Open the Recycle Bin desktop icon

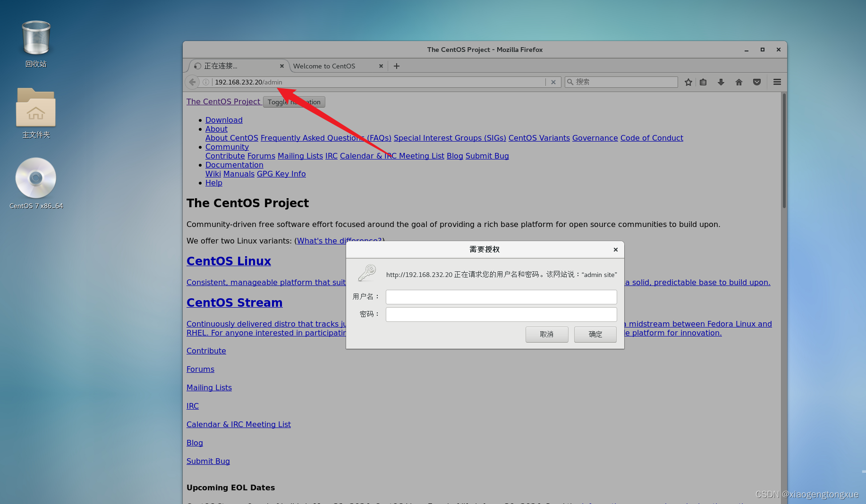click(36, 43)
